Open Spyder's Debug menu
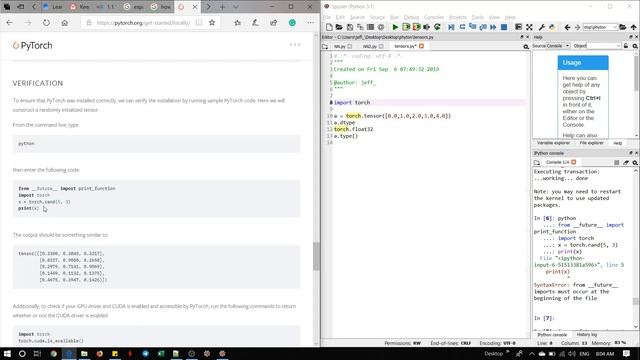 (x=411, y=17)
